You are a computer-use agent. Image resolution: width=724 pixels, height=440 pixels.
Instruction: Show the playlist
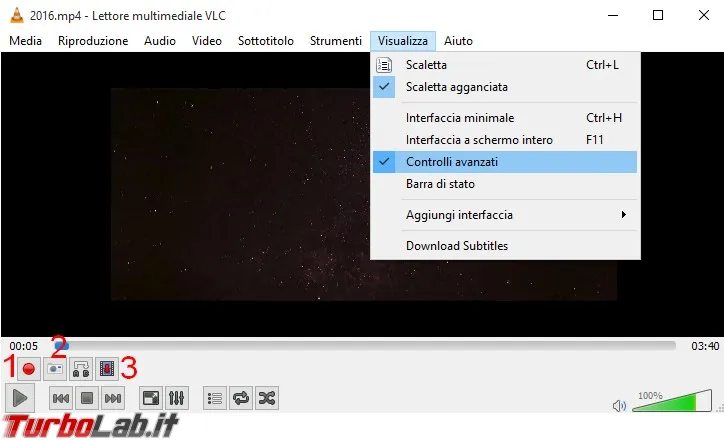215,398
